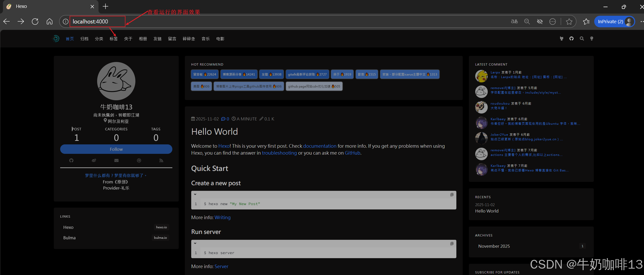Open the Hello World post title

(214, 132)
